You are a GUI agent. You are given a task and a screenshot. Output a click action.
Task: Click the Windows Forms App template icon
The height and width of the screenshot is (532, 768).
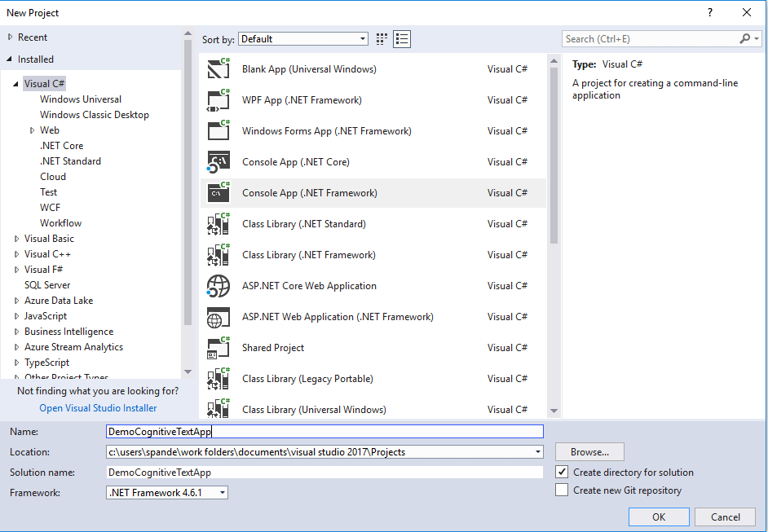(218, 130)
